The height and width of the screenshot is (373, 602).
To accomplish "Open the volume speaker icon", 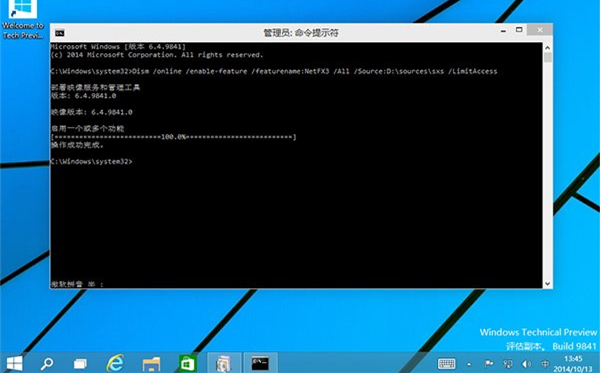I will point(526,364).
